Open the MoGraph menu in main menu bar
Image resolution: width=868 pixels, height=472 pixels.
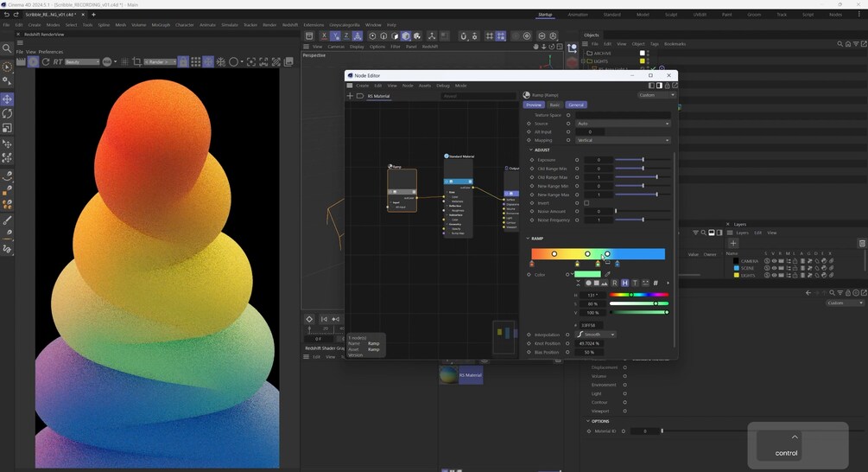161,25
